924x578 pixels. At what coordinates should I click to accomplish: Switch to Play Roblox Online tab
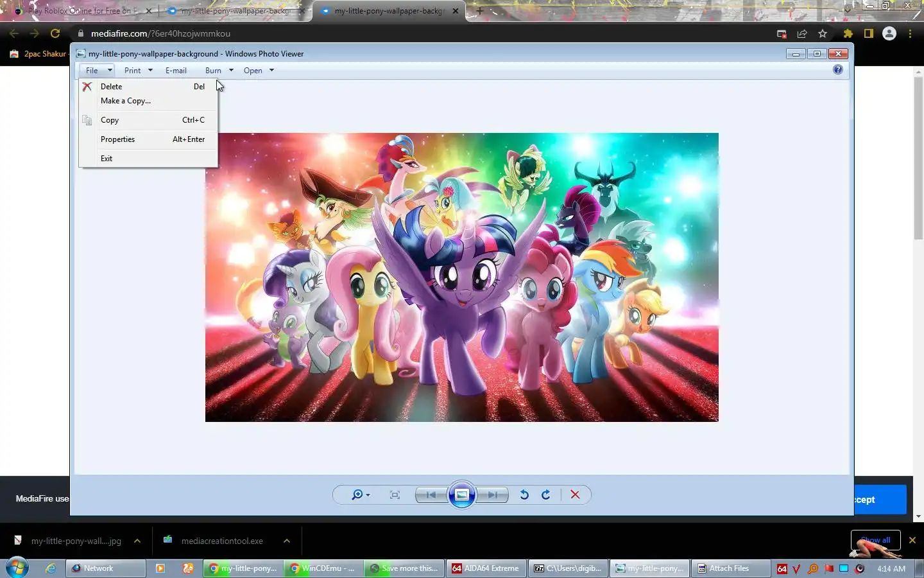click(82, 11)
